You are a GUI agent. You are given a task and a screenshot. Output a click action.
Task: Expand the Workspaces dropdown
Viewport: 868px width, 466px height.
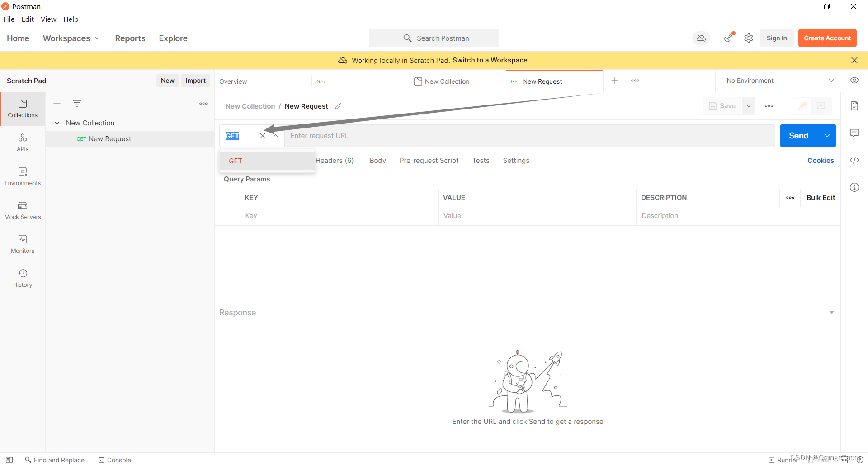point(71,38)
